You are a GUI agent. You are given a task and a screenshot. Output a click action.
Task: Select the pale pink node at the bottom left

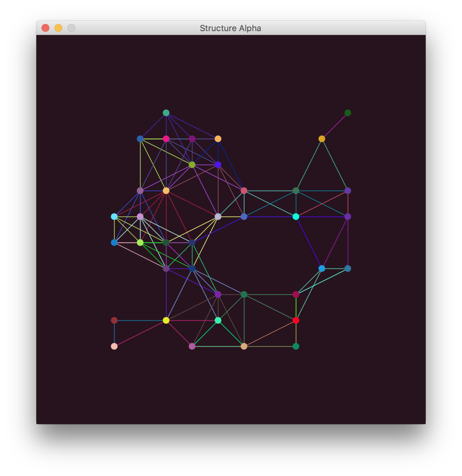tap(114, 346)
